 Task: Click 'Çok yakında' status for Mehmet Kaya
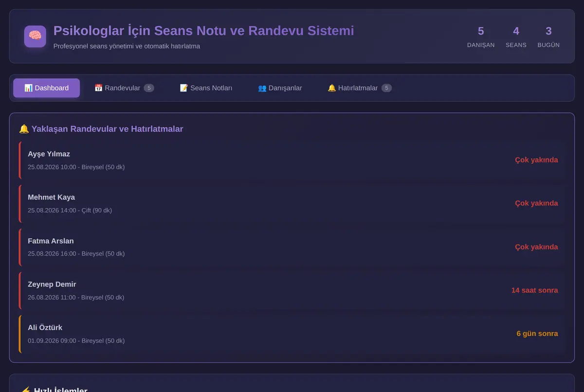pos(536,203)
